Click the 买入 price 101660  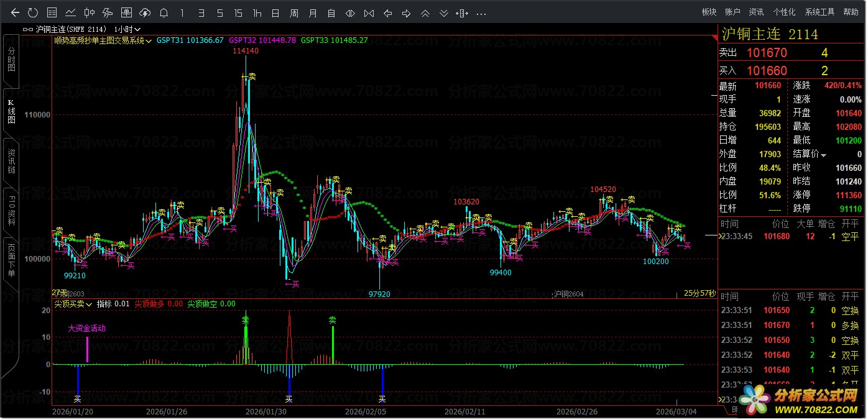click(x=767, y=71)
